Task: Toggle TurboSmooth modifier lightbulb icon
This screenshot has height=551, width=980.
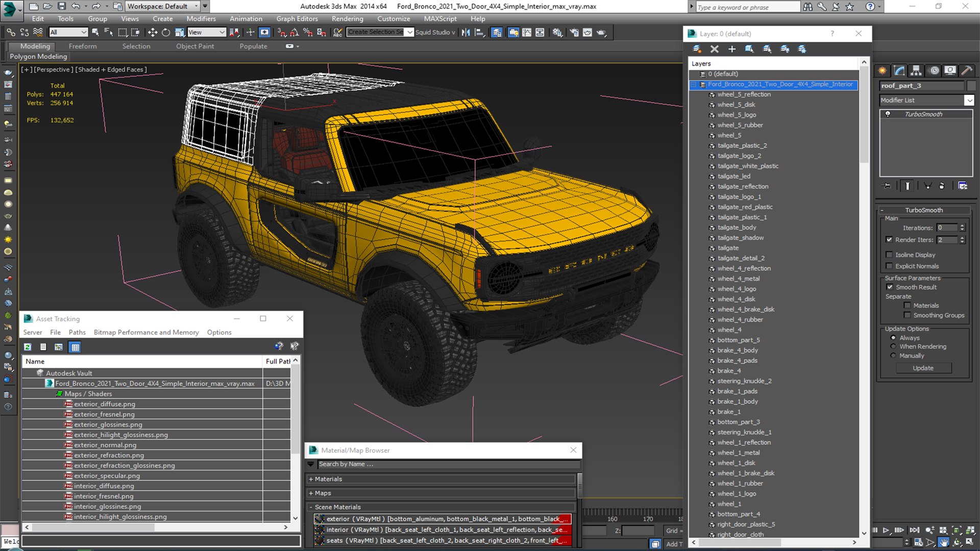Action: [x=888, y=114]
